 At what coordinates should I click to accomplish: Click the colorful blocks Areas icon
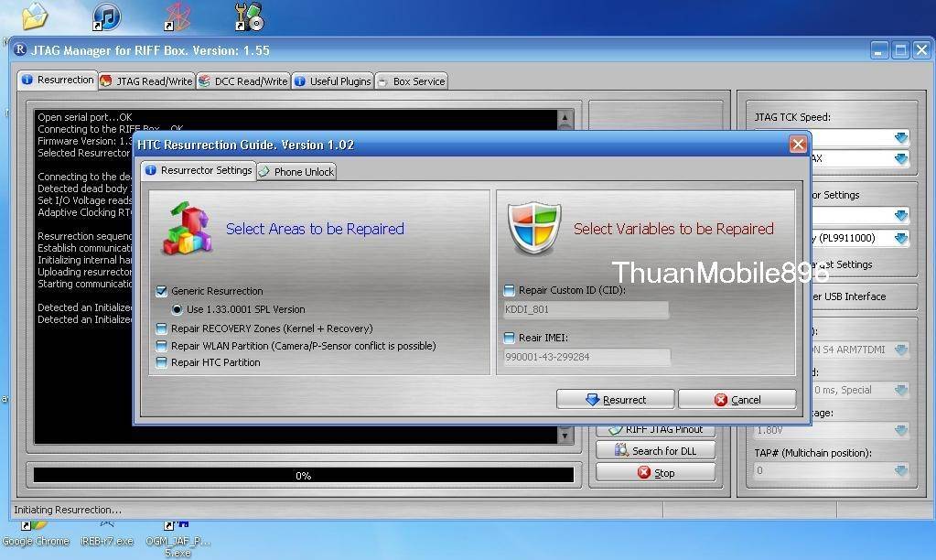pyautogui.click(x=188, y=229)
